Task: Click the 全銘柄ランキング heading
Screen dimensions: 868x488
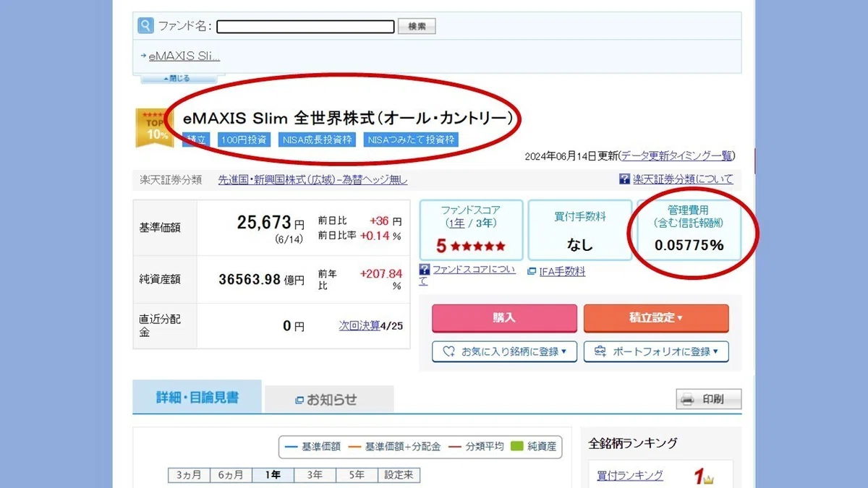Action: [633, 443]
